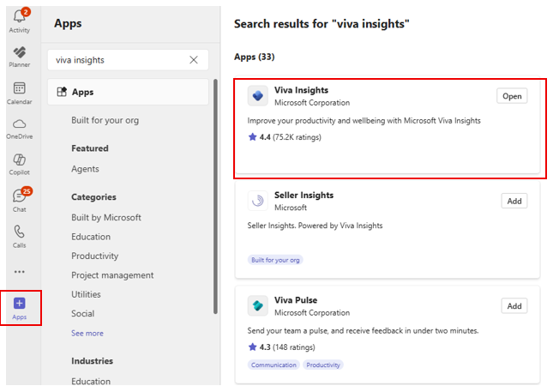Open the Agents featured section
Image resolution: width=553 pixels, height=392 pixels.
(x=85, y=169)
